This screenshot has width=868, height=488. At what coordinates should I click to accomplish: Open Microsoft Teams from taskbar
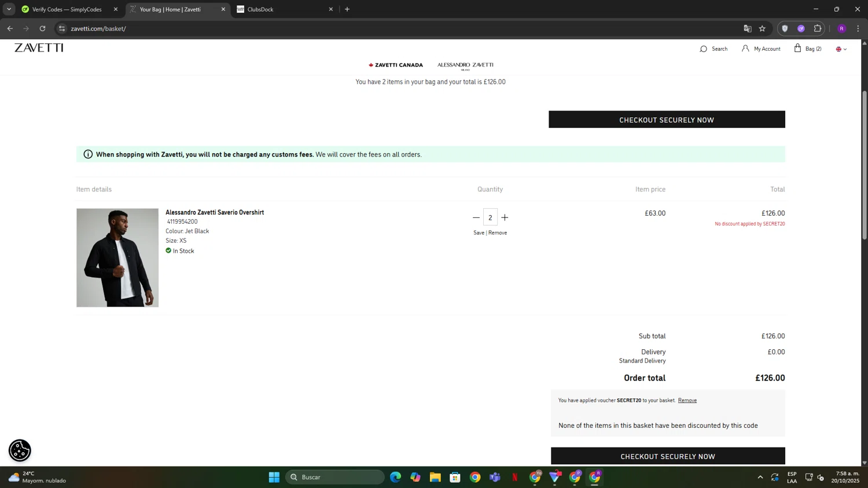coord(495,477)
